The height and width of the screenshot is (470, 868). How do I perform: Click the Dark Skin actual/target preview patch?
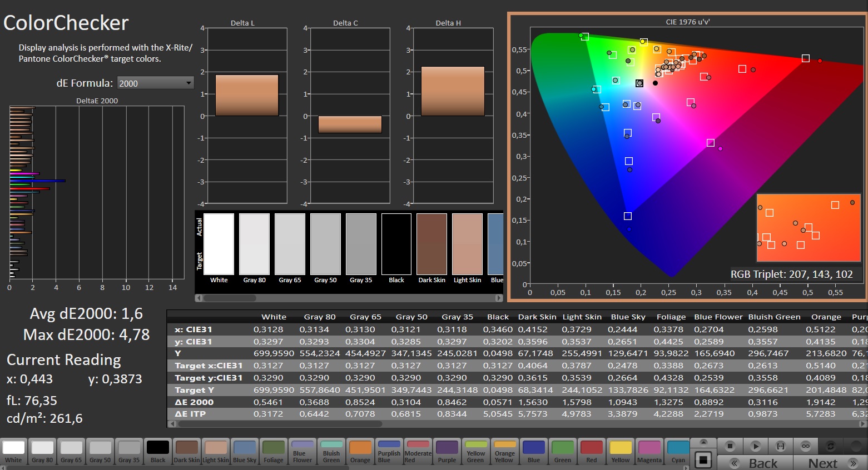tap(432, 244)
